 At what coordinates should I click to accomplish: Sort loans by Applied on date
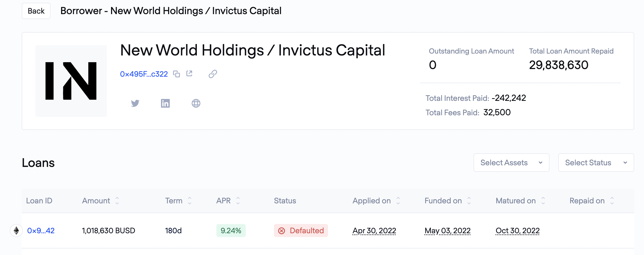pyautogui.click(x=398, y=201)
